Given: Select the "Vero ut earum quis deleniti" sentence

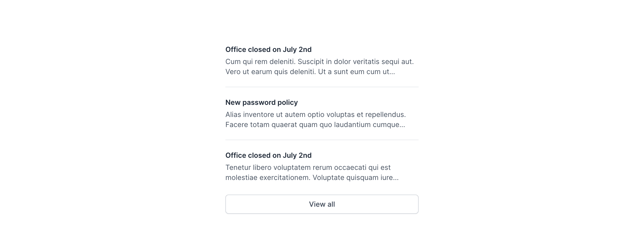Looking at the screenshot, I should pyautogui.click(x=270, y=72).
